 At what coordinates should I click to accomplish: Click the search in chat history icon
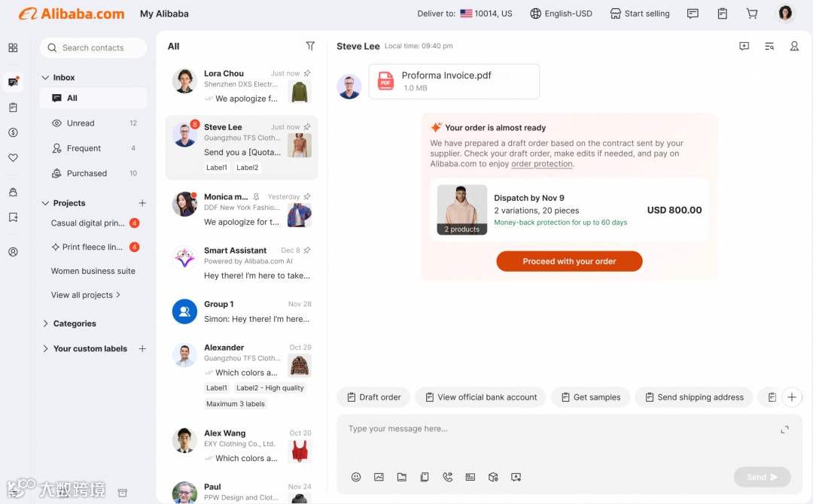pyautogui.click(x=769, y=46)
